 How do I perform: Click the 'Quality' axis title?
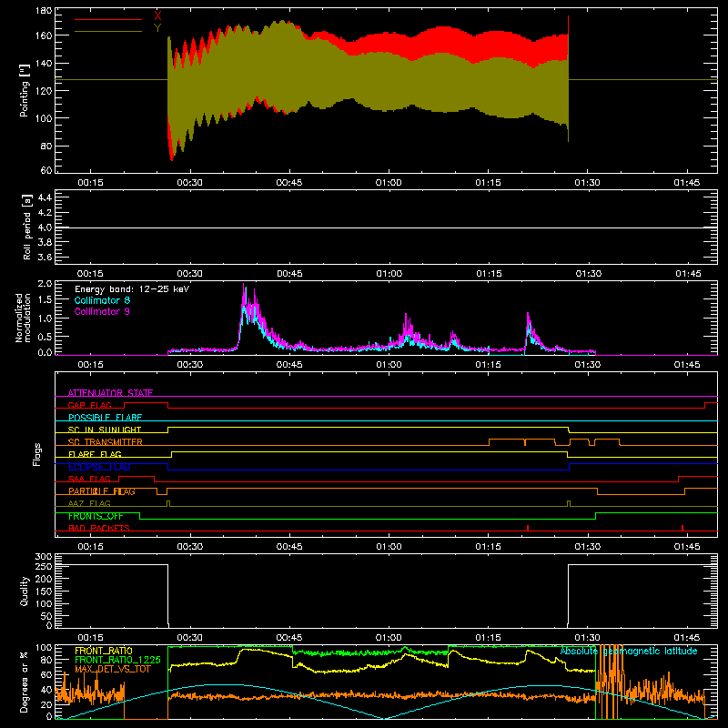tap(25, 591)
